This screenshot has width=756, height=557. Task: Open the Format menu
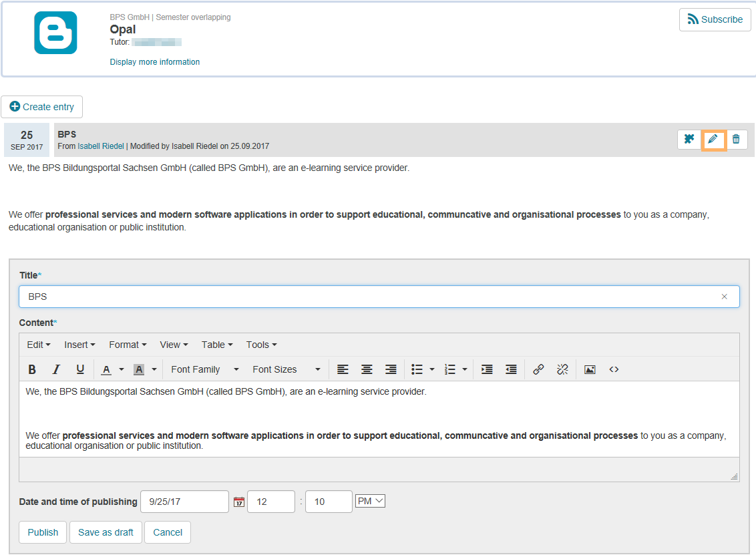click(128, 345)
